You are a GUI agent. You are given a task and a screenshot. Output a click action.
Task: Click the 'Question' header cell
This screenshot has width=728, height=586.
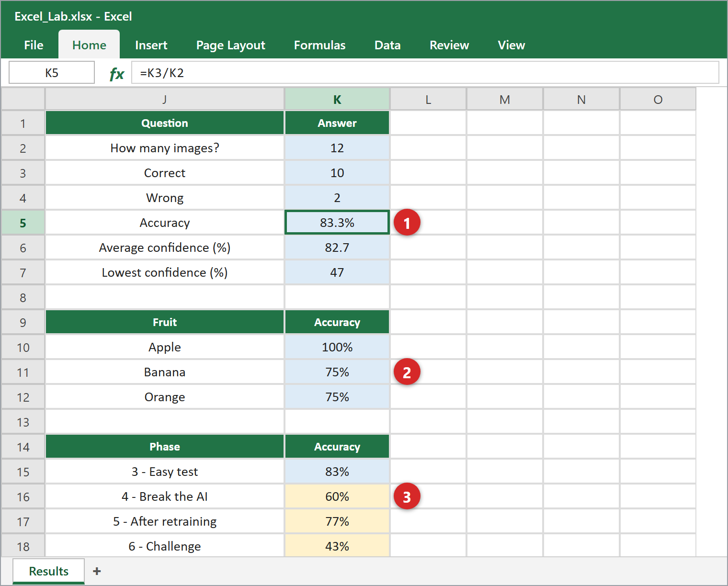[x=165, y=123]
